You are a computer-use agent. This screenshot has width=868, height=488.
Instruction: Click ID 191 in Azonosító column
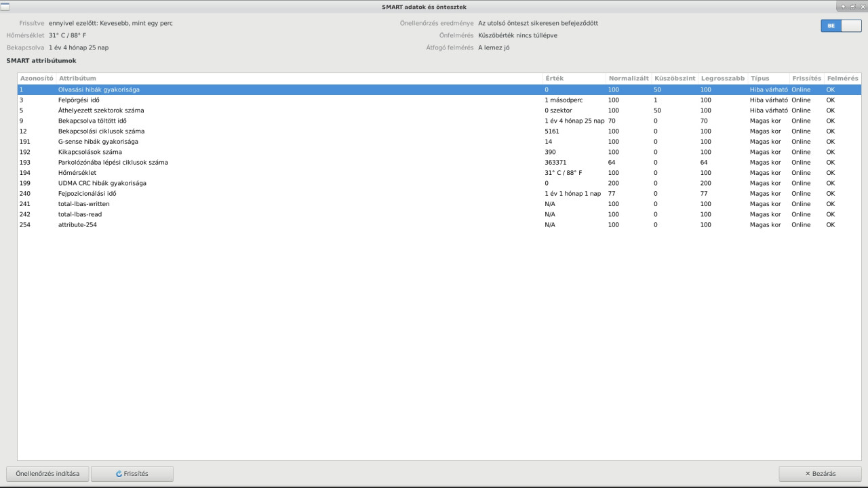pyautogui.click(x=25, y=142)
